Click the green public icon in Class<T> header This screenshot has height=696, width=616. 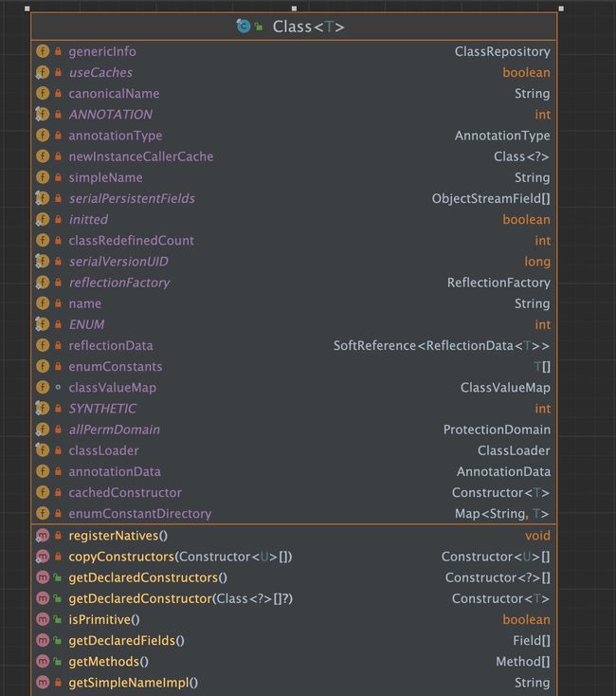259,27
